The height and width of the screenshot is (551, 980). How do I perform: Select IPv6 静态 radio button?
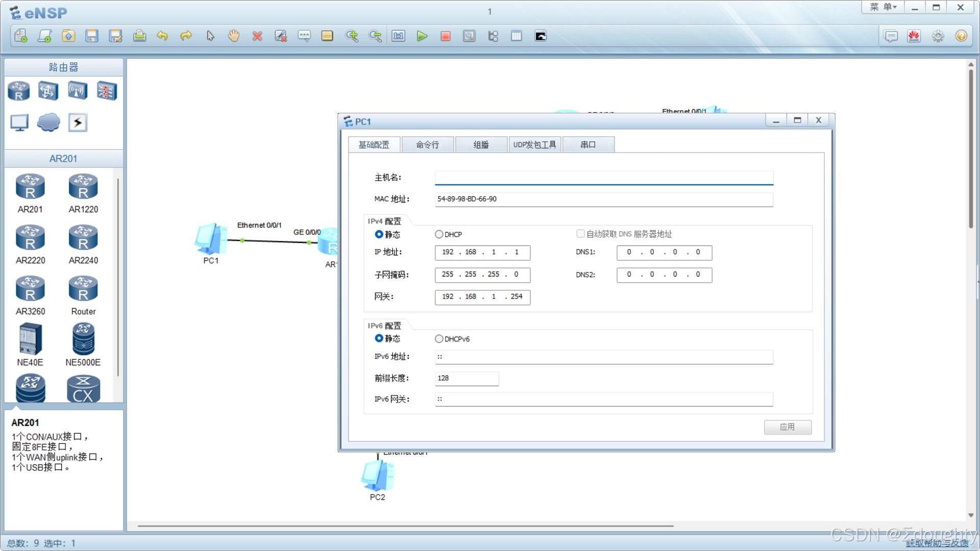pyautogui.click(x=379, y=338)
